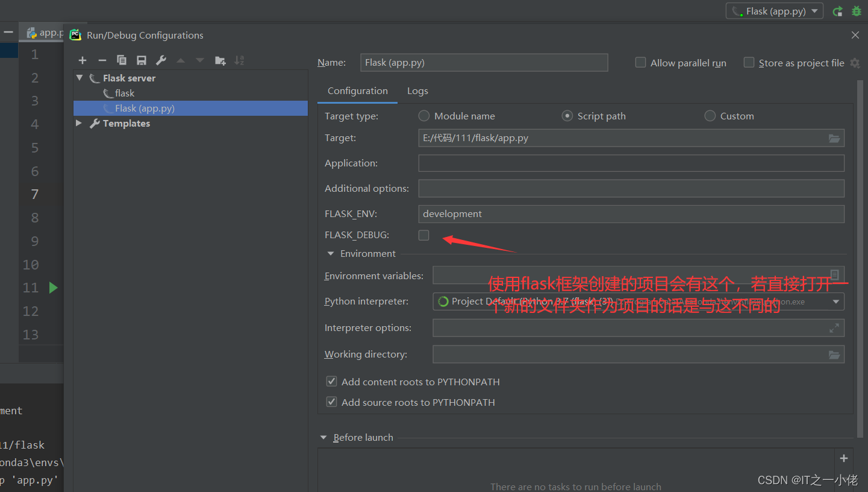Collapse the Before launch section
Screen dimensions: 868x492
323,438
